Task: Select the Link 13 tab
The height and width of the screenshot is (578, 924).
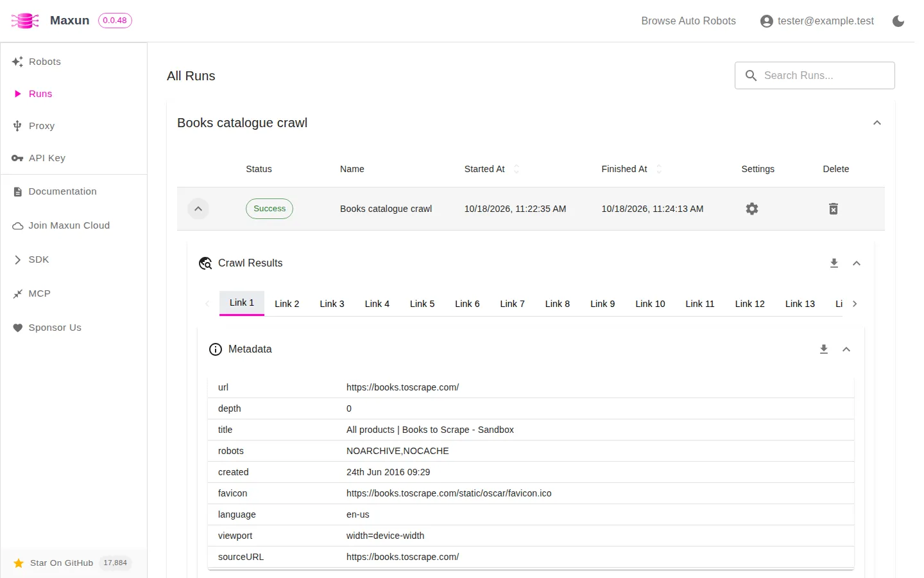Action: (800, 304)
